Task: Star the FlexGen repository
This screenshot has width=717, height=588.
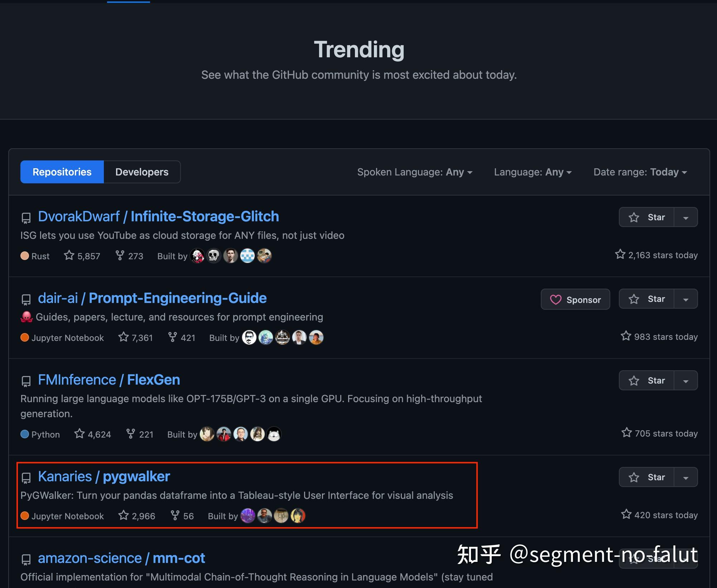Action: tap(646, 380)
